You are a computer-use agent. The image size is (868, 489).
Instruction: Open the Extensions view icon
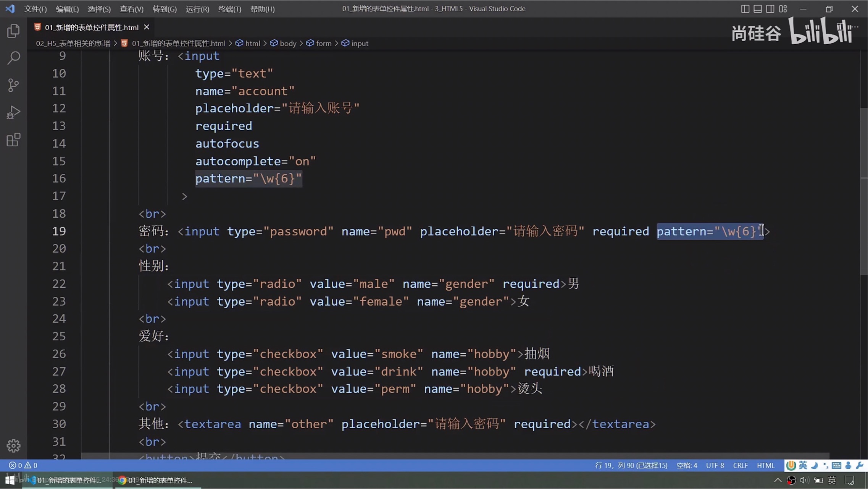pos(13,140)
